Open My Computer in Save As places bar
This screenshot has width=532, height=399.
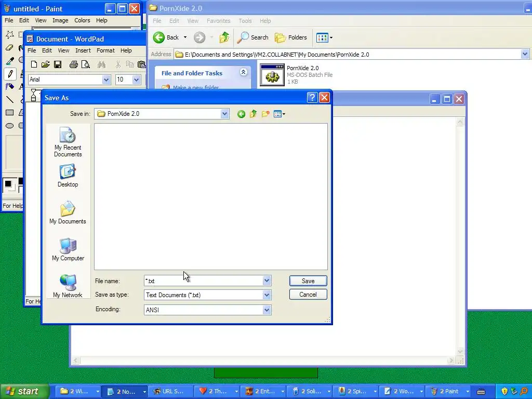tap(68, 249)
